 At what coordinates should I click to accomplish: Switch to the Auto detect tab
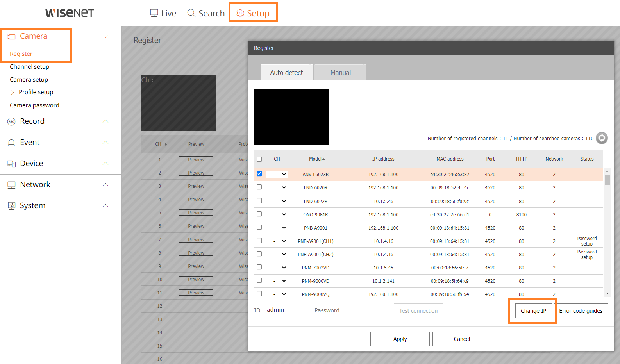click(286, 73)
